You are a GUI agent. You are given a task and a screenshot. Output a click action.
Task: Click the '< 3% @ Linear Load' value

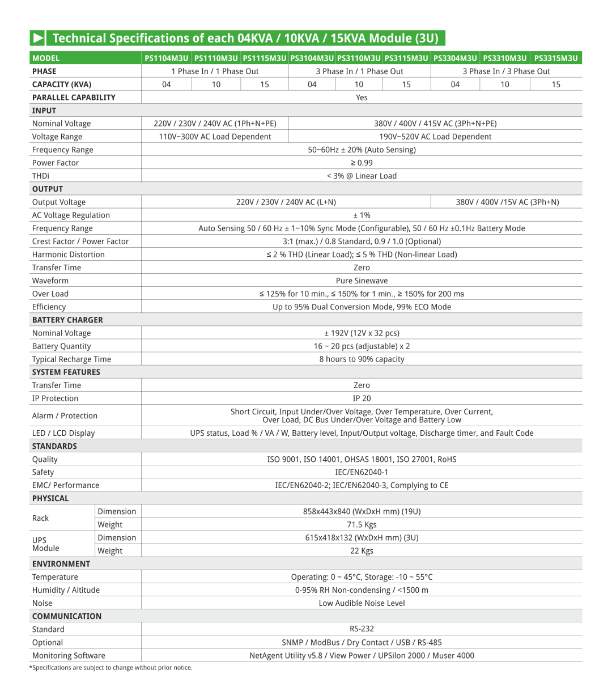pyautogui.click(x=362, y=176)
